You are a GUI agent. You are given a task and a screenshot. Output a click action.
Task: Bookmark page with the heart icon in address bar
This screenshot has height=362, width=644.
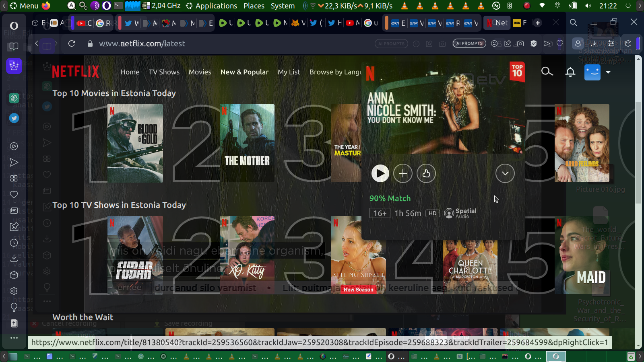point(560,43)
